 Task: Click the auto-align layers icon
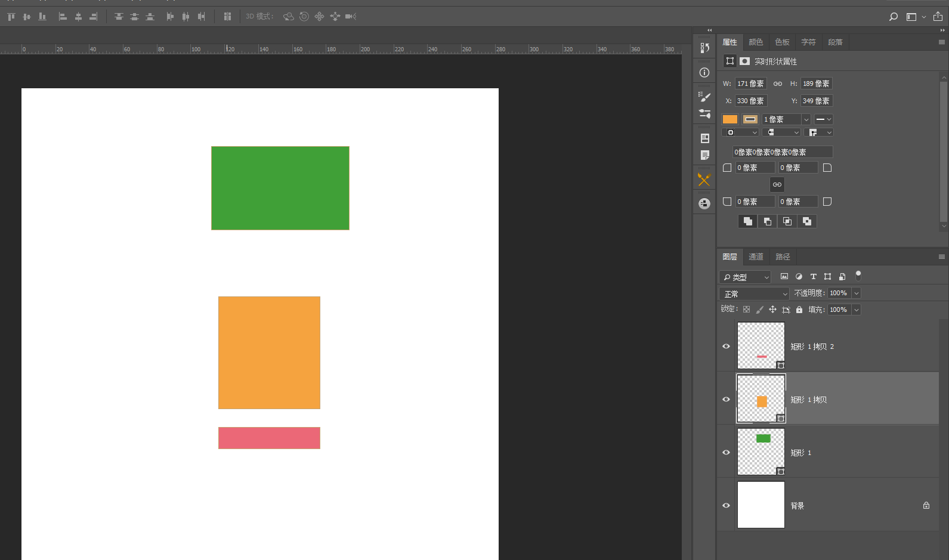tap(227, 17)
